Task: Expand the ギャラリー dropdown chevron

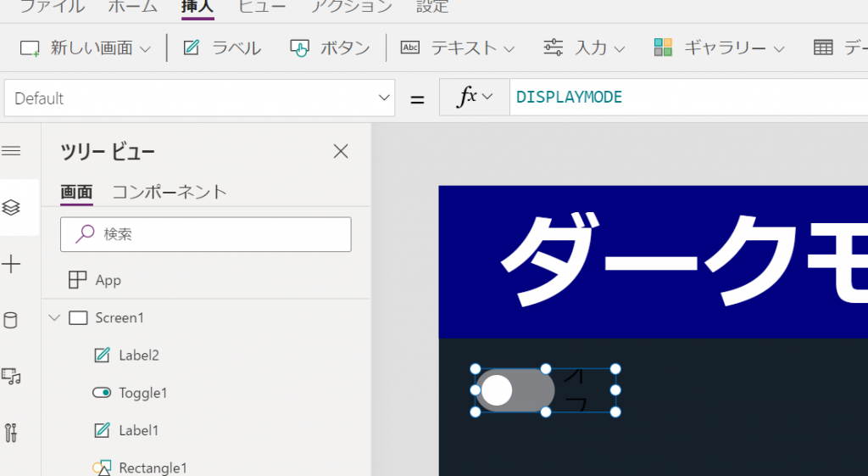Action: 779,49
